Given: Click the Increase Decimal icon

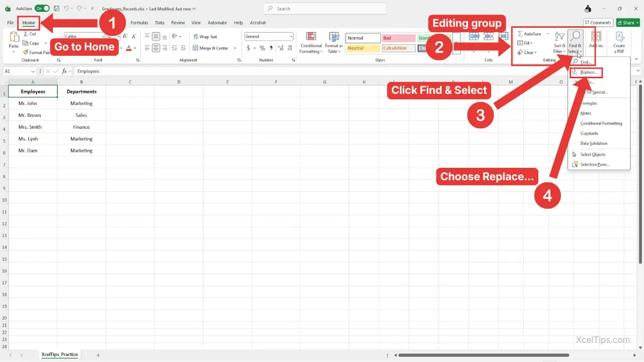Looking at the screenshot, I should pyautogui.click(x=280, y=48).
